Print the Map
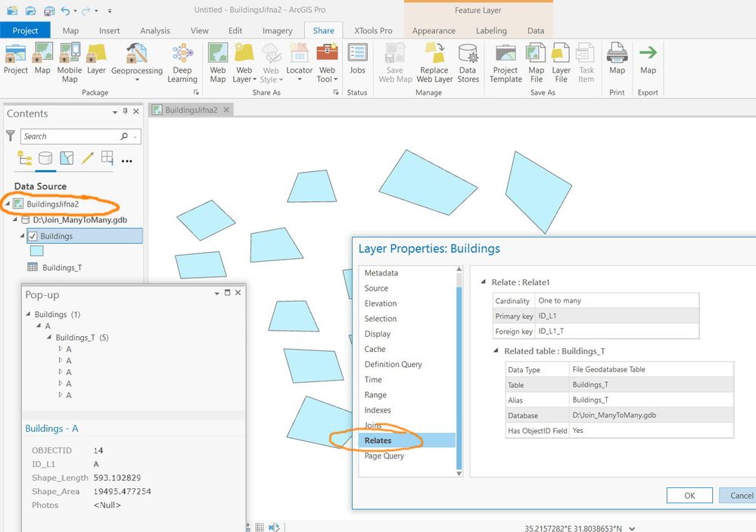The height and width of the screenshot is (532, 756). pos(618,59)
